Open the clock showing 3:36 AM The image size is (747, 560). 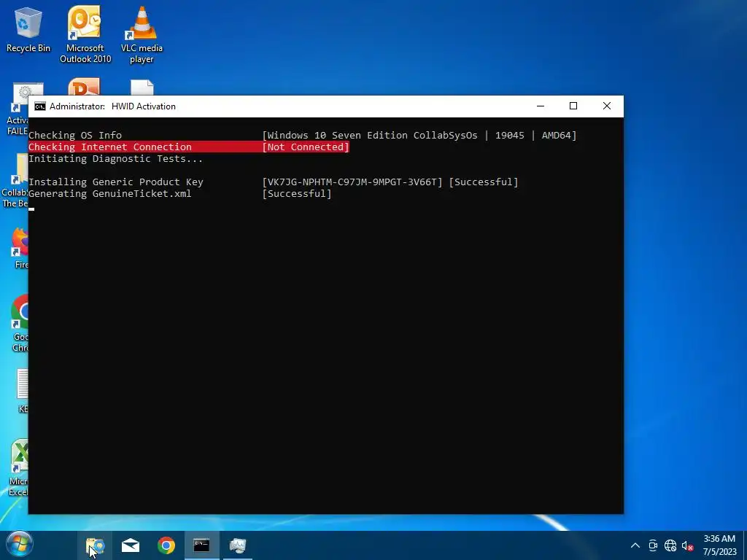(x=719, y=545)
